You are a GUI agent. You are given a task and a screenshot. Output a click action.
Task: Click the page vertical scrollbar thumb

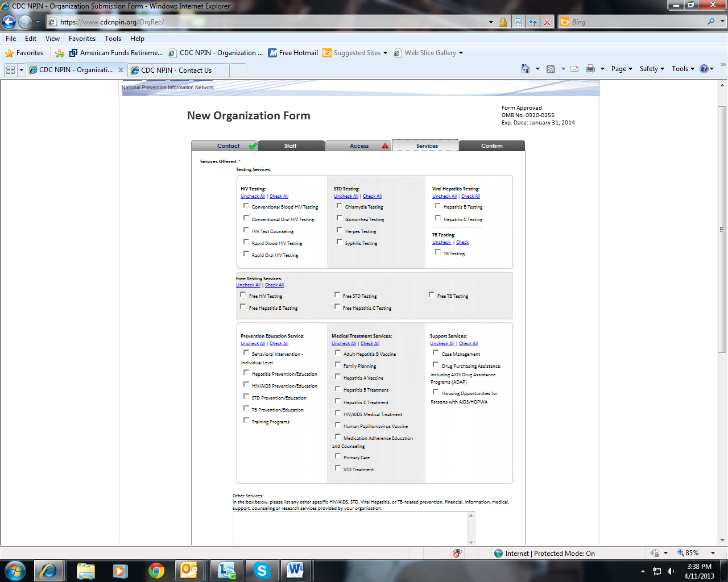click(x=722, y=229)
